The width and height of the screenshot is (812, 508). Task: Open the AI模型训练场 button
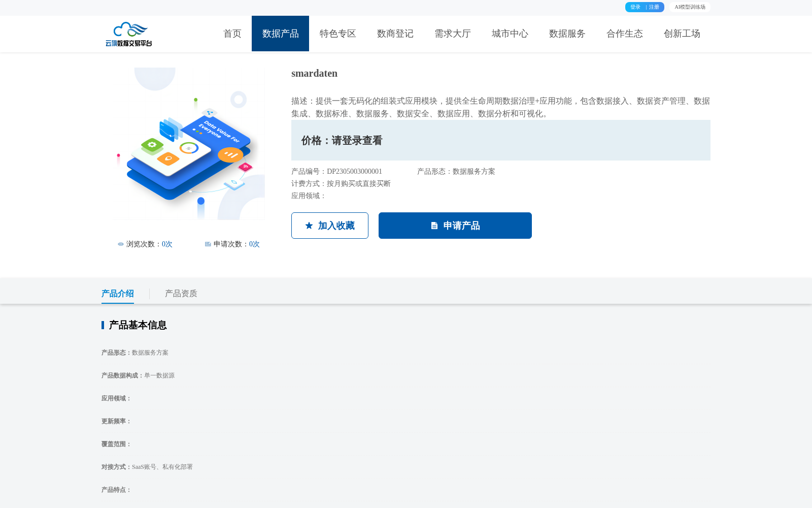pyautogui.click(x=690, y=7)
